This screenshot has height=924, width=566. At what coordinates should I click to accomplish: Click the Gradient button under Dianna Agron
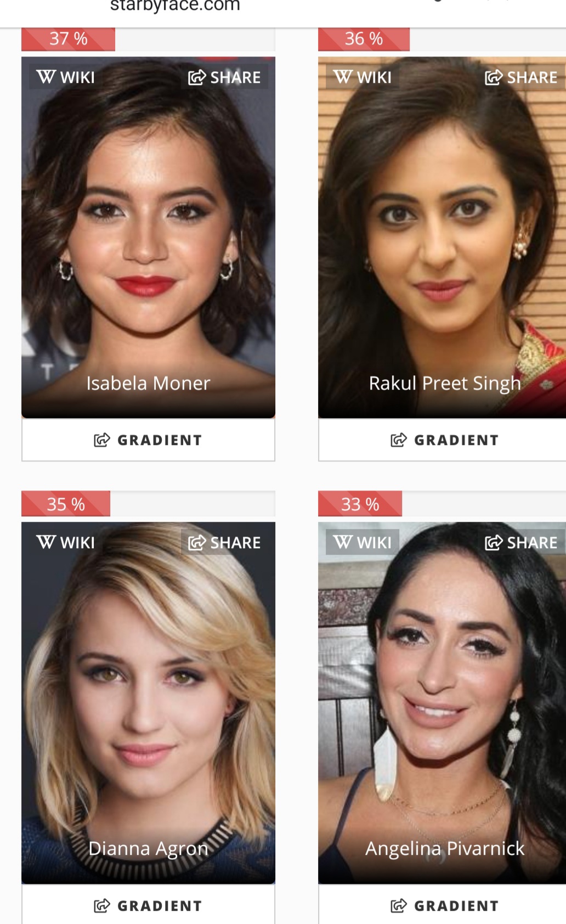(x=148, y=904)
